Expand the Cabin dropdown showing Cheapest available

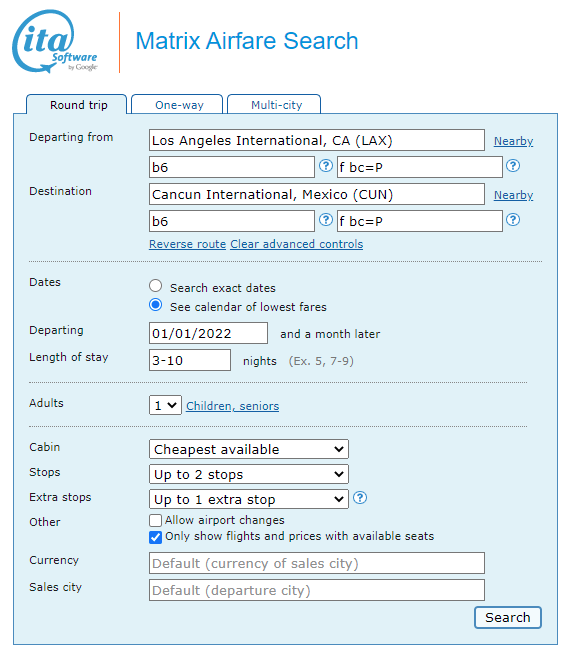pos(249,449)
